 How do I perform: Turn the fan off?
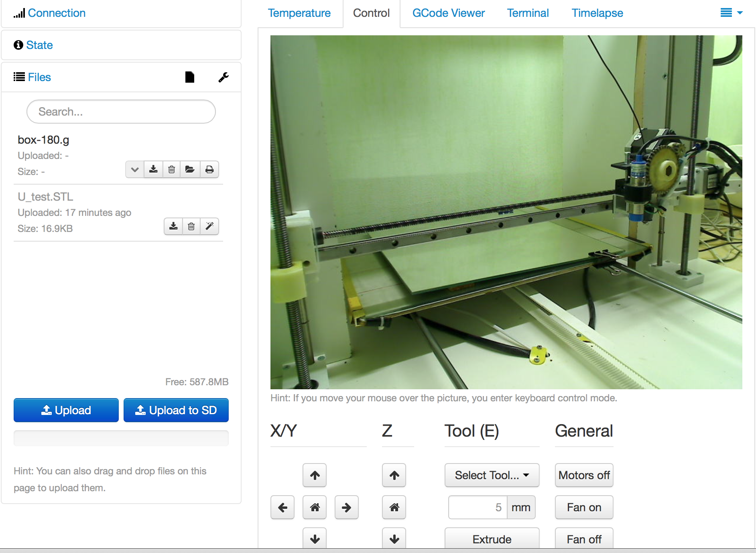click(584, 539)
